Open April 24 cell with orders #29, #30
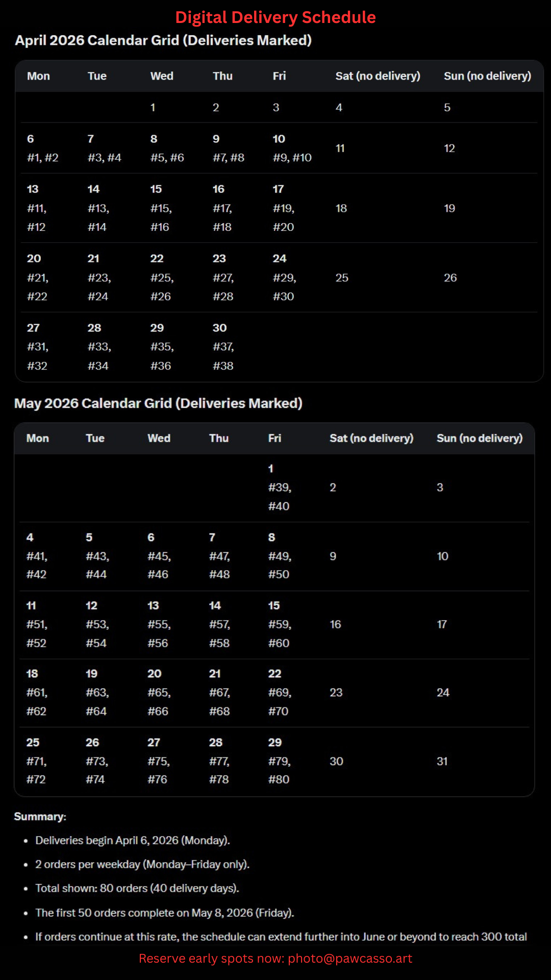 tap(284, 278)
